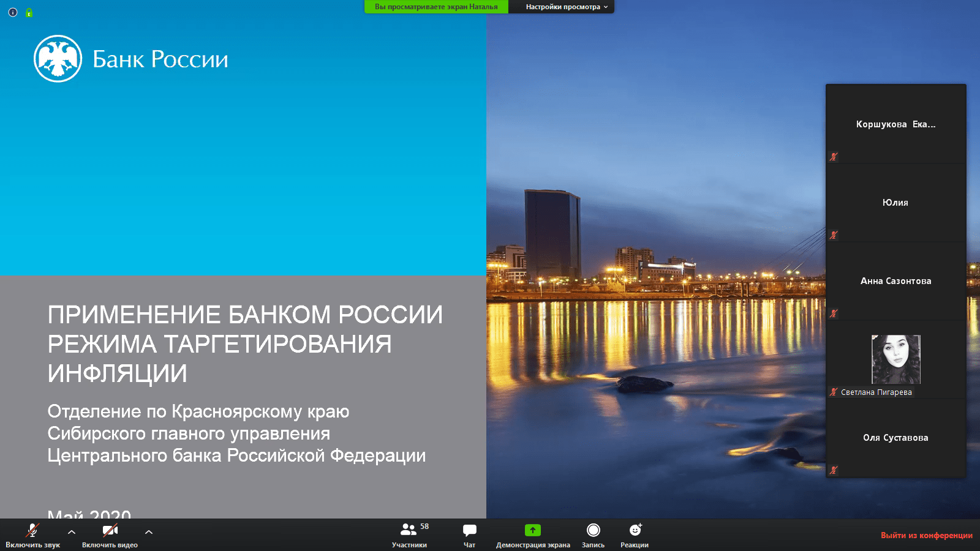Open Настройки просмотра dropdown
980x551 pixels.
(x=567, y=7)
